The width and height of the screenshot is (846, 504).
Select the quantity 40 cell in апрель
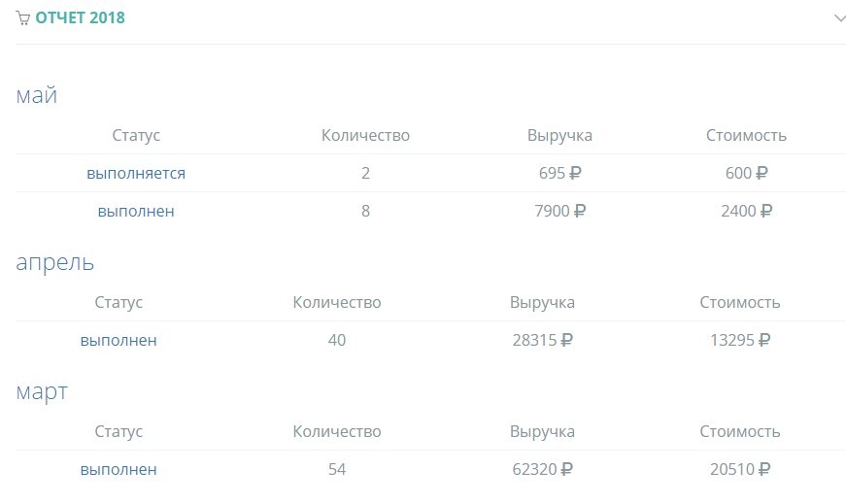pyautogui.click(x=337, y=340)
